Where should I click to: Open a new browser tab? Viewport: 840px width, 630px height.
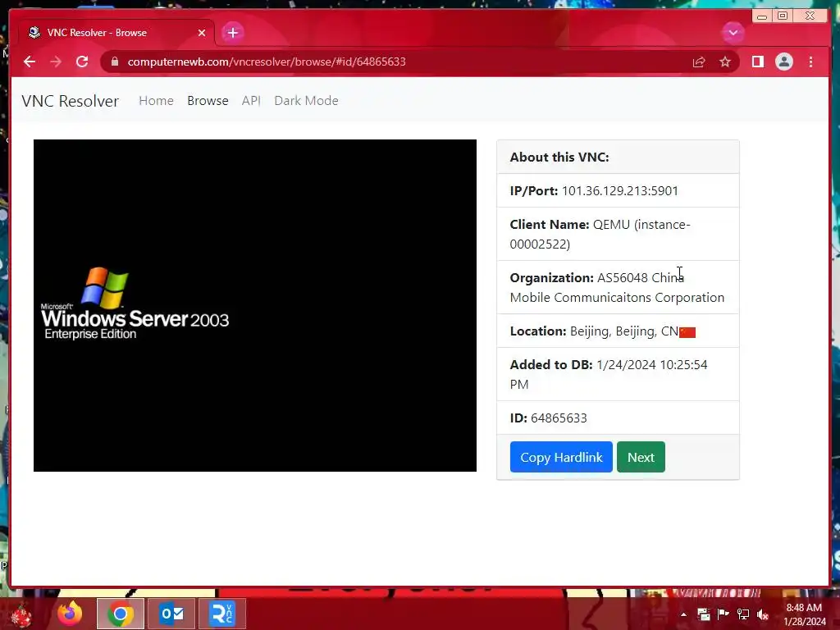click(232, 33)
